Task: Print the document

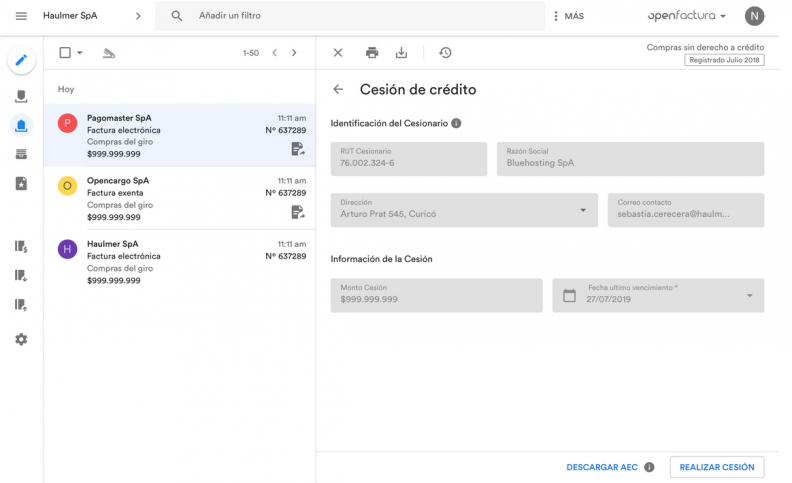Action: [372, 53]
